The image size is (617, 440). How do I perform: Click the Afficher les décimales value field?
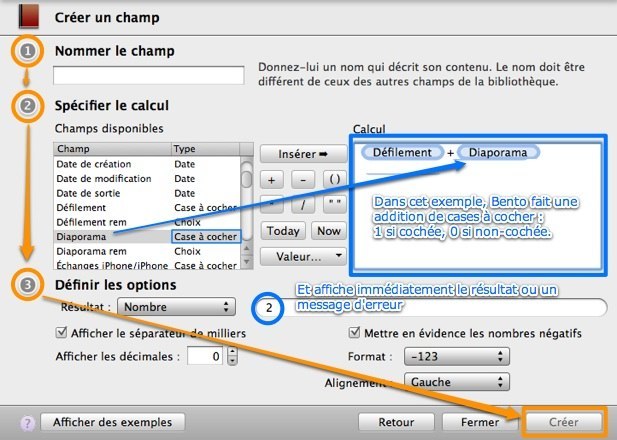point(205,357)
